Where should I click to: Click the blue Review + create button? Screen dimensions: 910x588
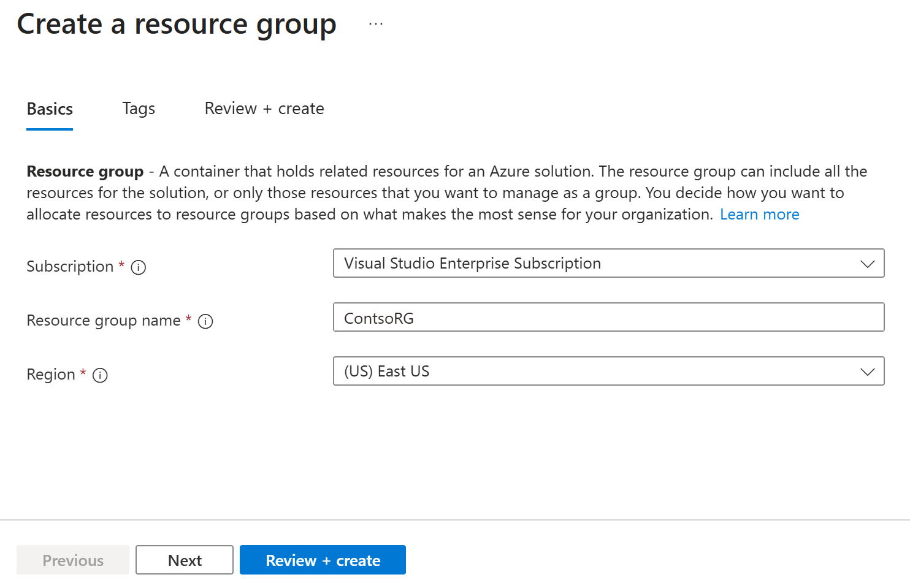point(323,560)
